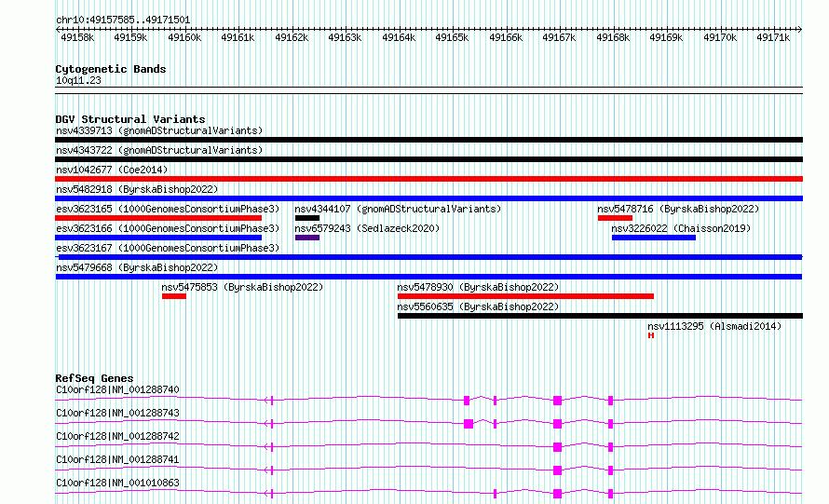Click the blue bar under nsv5479668
The width and height of the screenshot is (829, 504).
coord(428,277)
